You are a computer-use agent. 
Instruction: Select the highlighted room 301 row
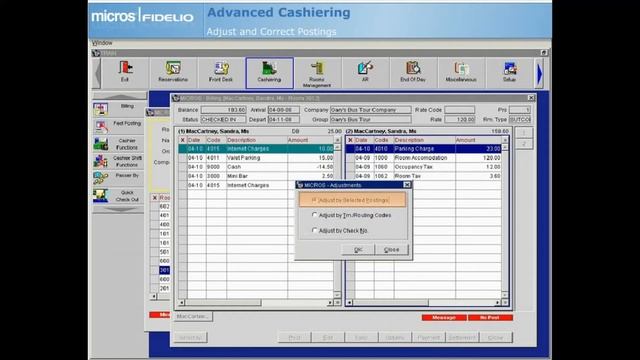pos(164,270)
